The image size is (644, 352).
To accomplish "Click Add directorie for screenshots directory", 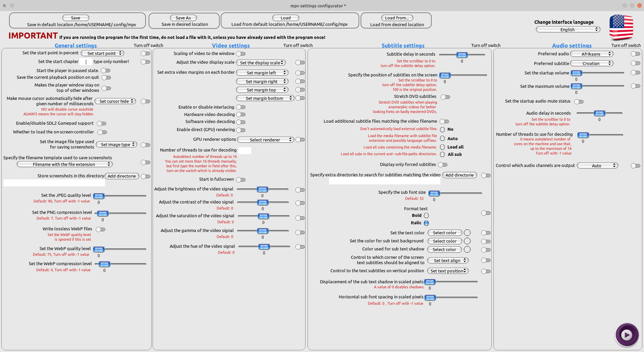I will coord(122,176).
